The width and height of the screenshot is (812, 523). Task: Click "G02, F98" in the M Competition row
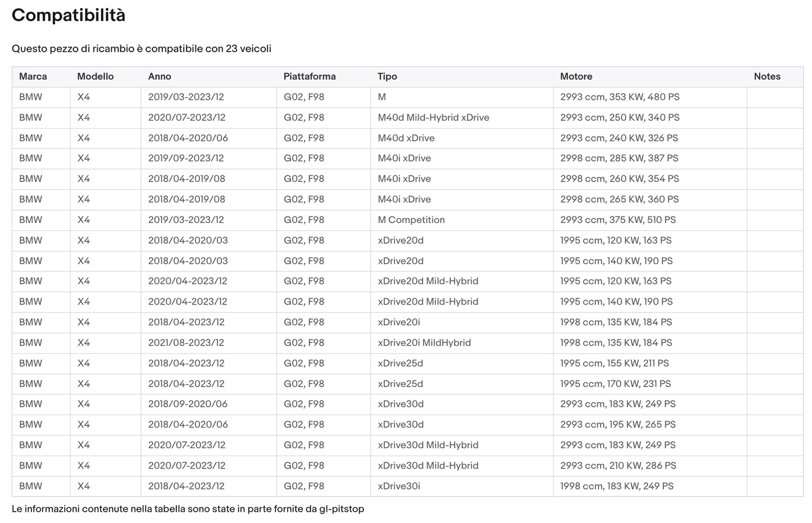304,220
